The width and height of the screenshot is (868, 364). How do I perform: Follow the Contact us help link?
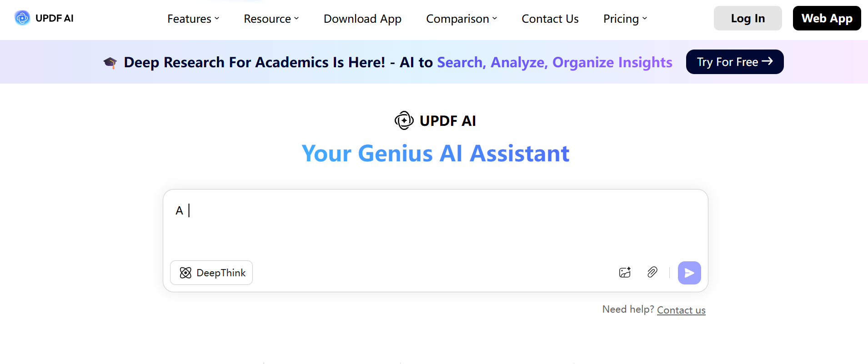pos(681,310)
